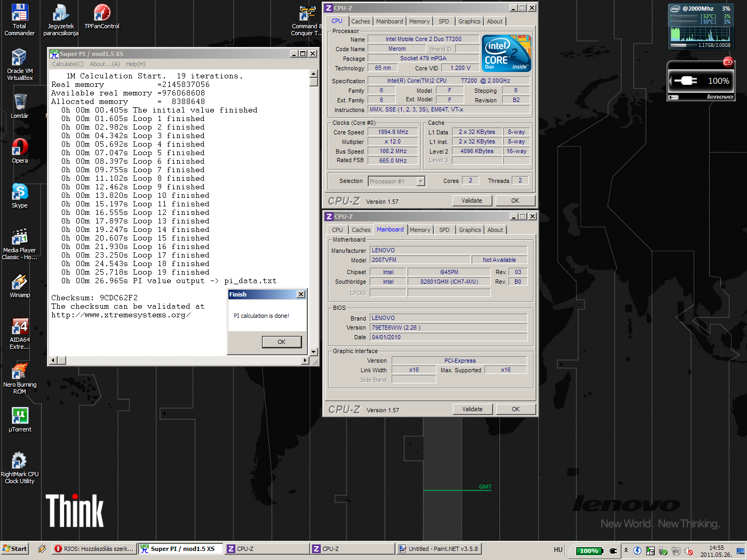The image size is (747, 560).
Task: Click OK in upper CPU-Z window
Action: pyautogui.click(x=515, y=201)
